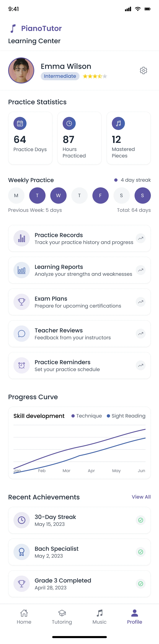Open View All achievements link
Viewport: 159px width, 644px height.
(141, 497)
